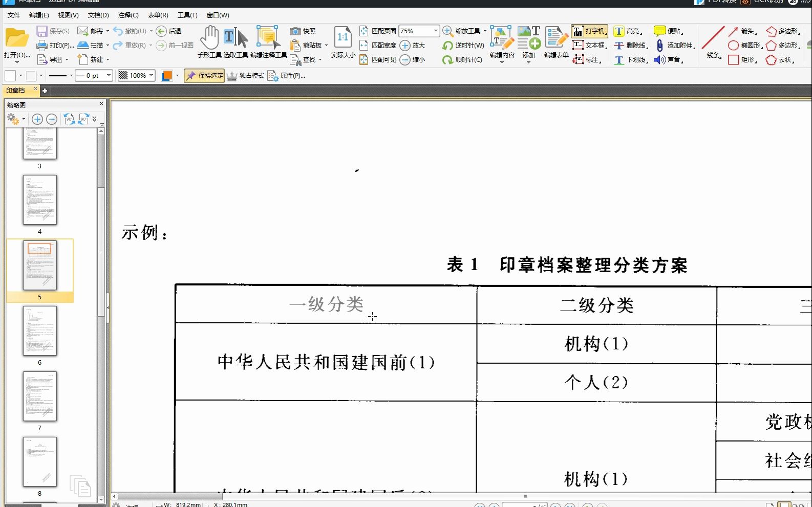Open the 注释(C) menu
812x507 pixels.
pos(128,15)
